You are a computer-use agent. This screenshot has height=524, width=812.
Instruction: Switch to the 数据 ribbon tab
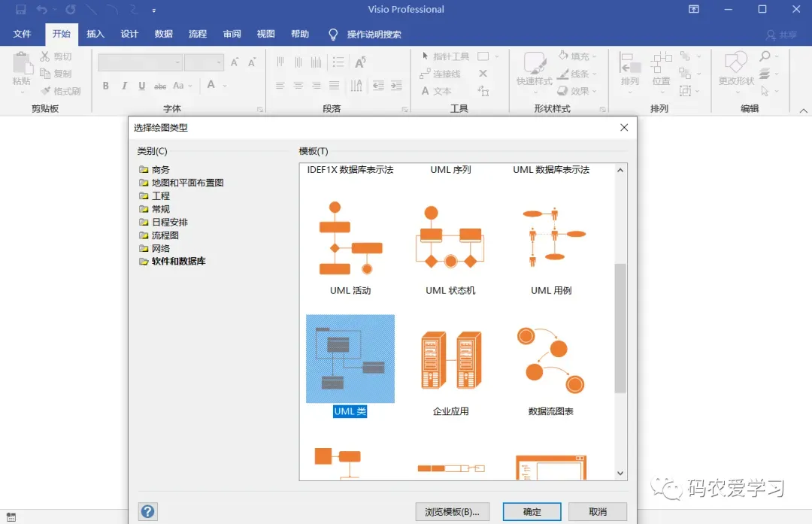click(164, 34)
